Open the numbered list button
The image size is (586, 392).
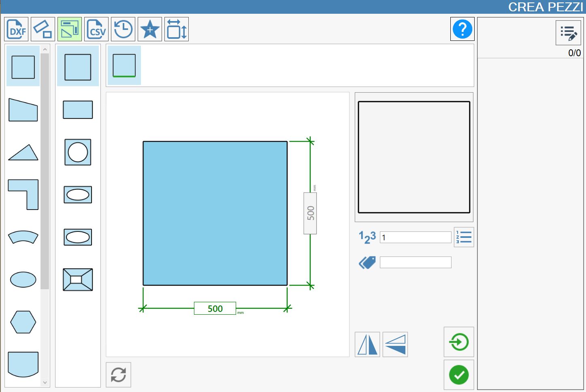(464, 237)
